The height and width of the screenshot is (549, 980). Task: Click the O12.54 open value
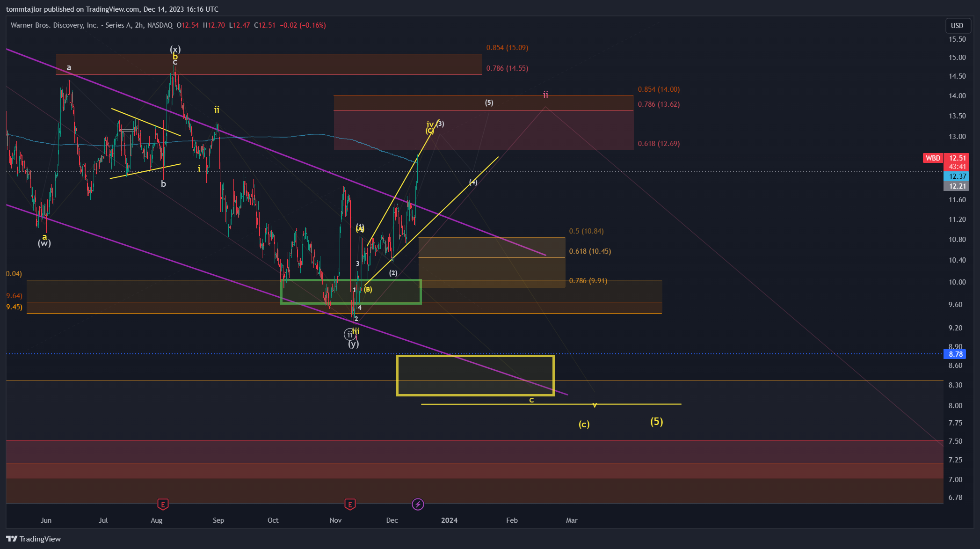click(x=188, y=25)
